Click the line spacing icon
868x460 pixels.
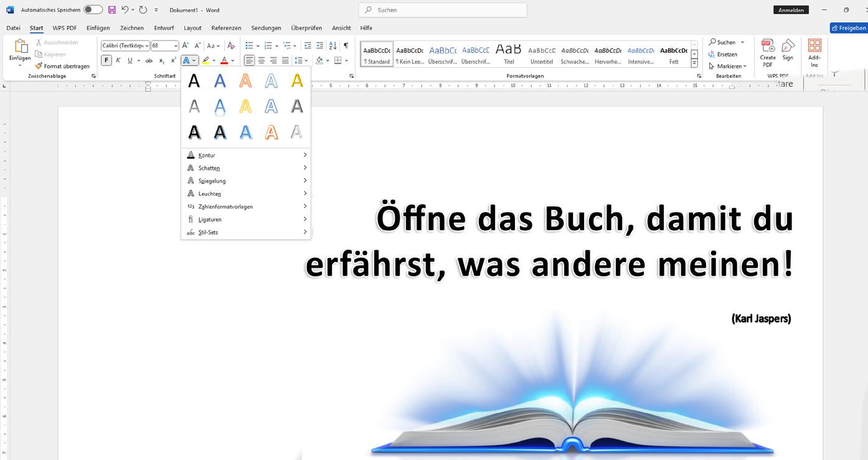(299, 60)
